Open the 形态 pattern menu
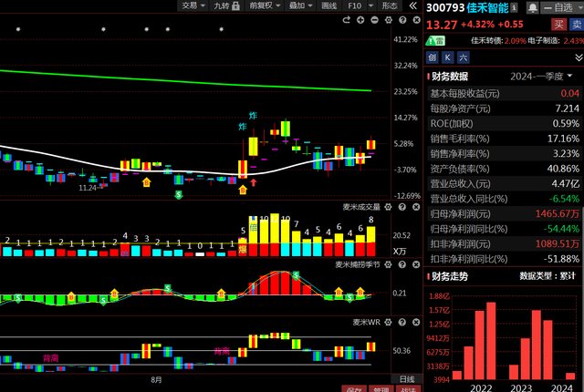The width and height of the screenshot is (584, 392). coord(390,5)
